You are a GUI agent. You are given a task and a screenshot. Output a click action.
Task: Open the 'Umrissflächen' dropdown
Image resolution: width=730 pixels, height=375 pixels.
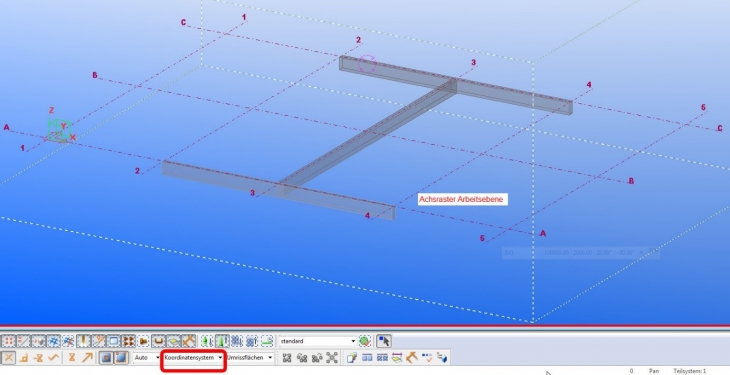pyautogui.click(x=249, y=357)
